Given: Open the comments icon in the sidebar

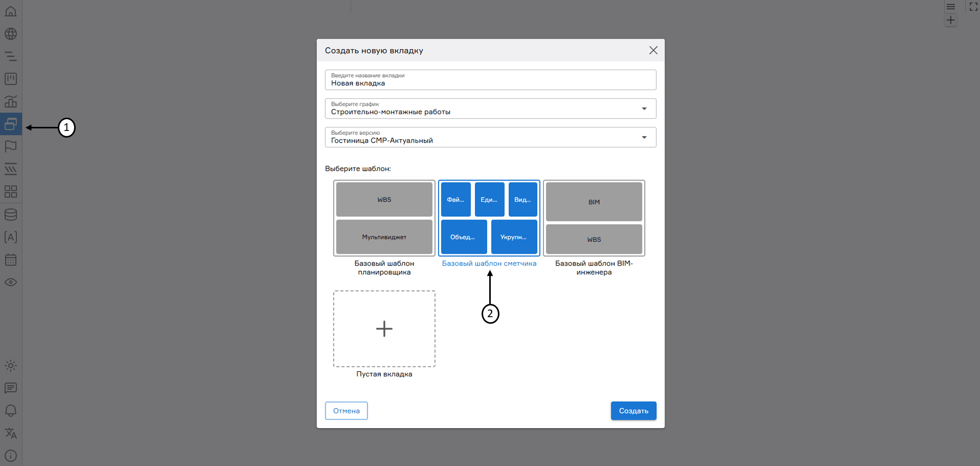Looking at the screenshot, I should click(11, 388).
